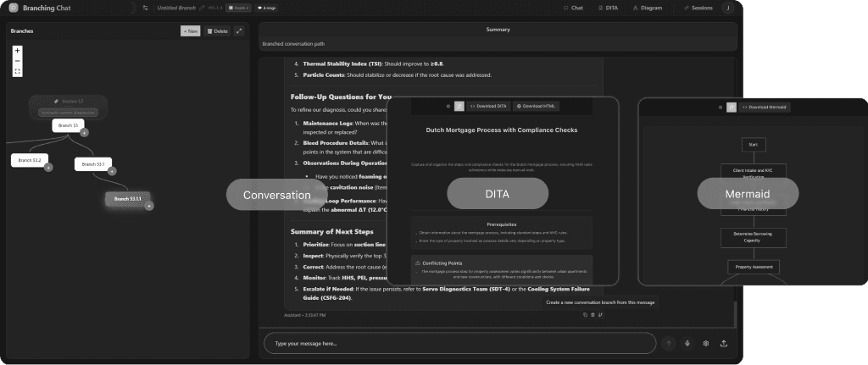Click the pencil icon to rename Untitled Branch
Screen dimensions: 868x365
point(202,8)
